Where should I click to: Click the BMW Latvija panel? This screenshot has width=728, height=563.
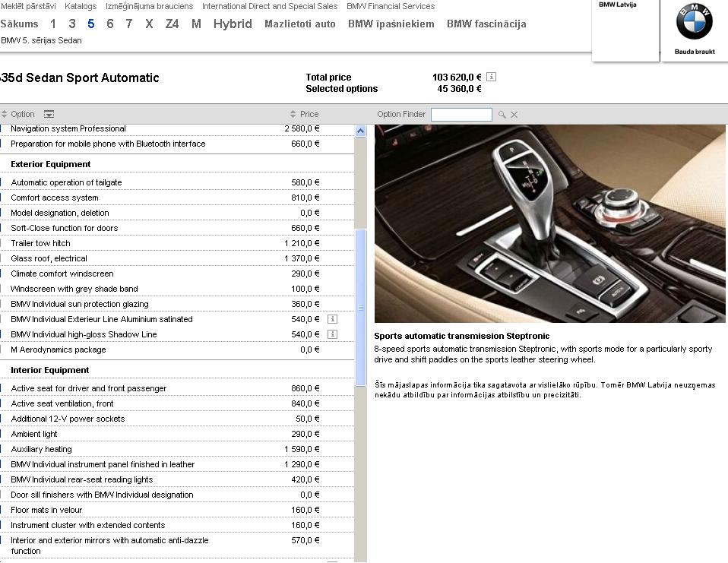click(x=625, y=30)
